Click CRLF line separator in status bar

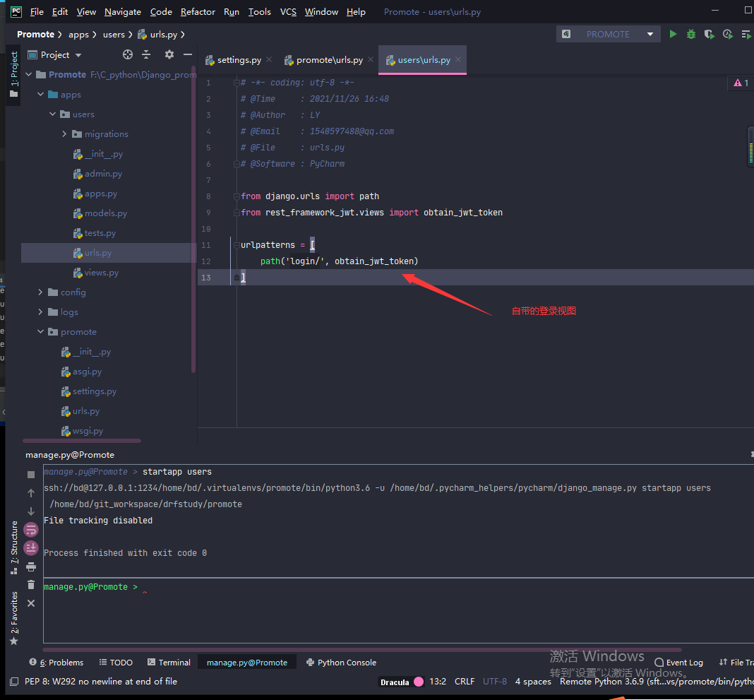click(464, 682)
